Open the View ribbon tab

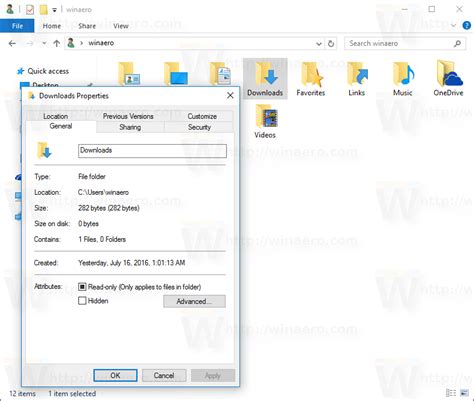coord(121,26)
